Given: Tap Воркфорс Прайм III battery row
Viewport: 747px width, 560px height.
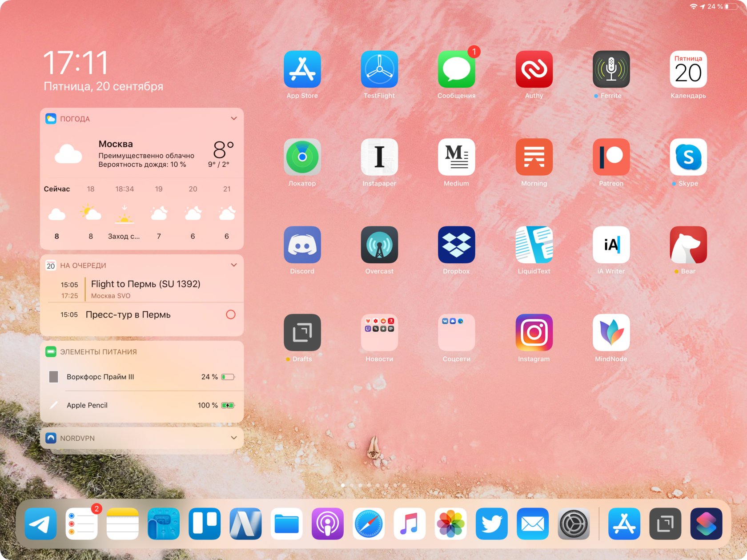Looking at the screenshot, I should pyautogui.click(x=142, y=377).
